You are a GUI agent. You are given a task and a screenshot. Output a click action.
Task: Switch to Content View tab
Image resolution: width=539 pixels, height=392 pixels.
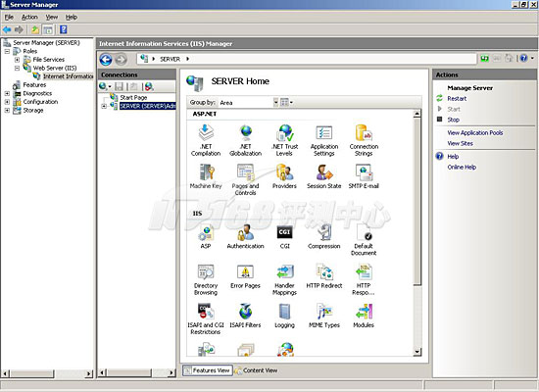point(256,370)
